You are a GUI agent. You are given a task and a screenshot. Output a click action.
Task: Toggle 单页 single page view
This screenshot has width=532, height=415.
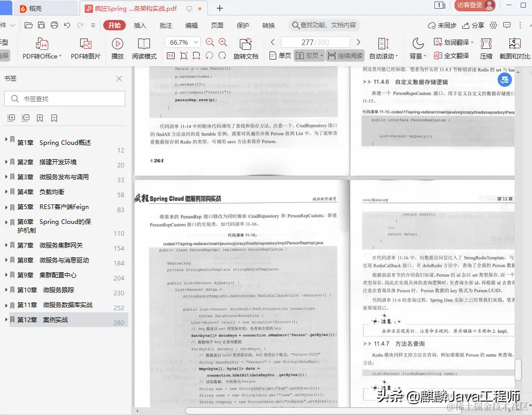280,55
